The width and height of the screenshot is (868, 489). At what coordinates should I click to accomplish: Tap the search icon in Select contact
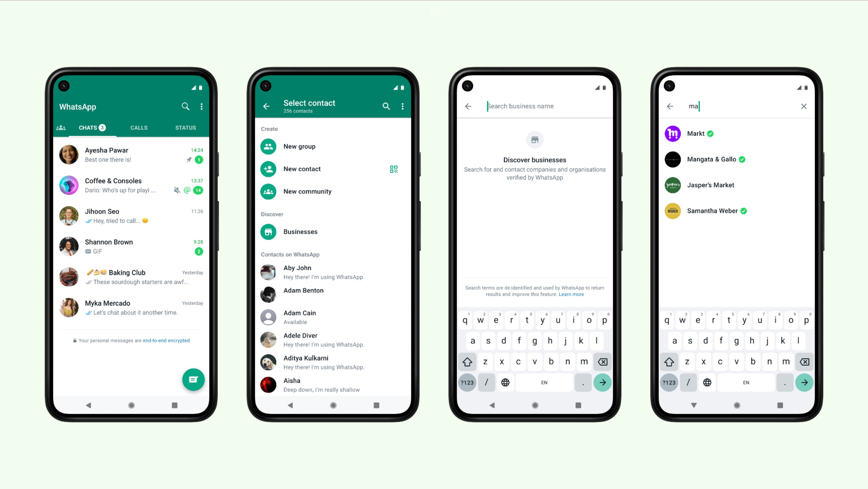(386, 106)
